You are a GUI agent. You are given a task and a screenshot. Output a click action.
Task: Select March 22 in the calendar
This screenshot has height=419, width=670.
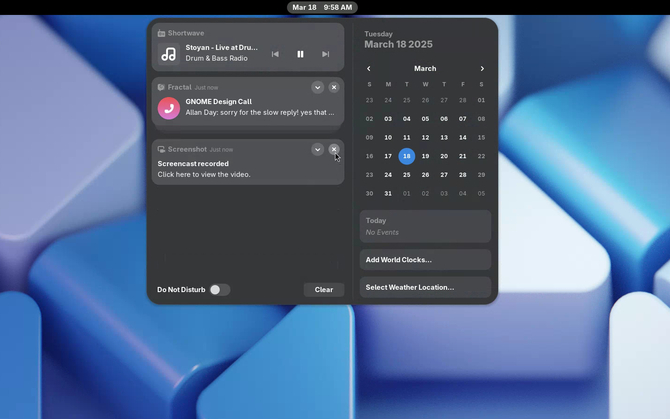pyautogui.click(x=481, y=156)
